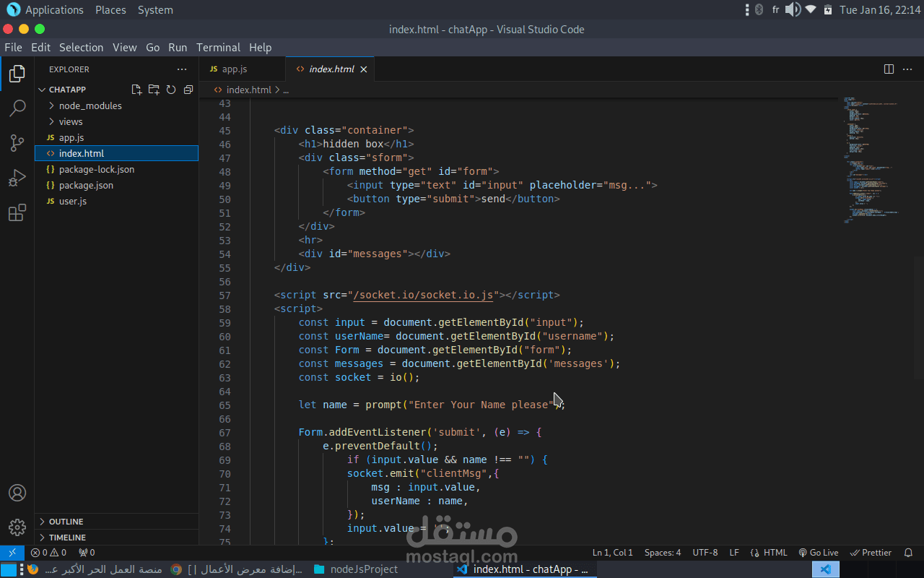Click the split editor right icon

tap(889, 69)
